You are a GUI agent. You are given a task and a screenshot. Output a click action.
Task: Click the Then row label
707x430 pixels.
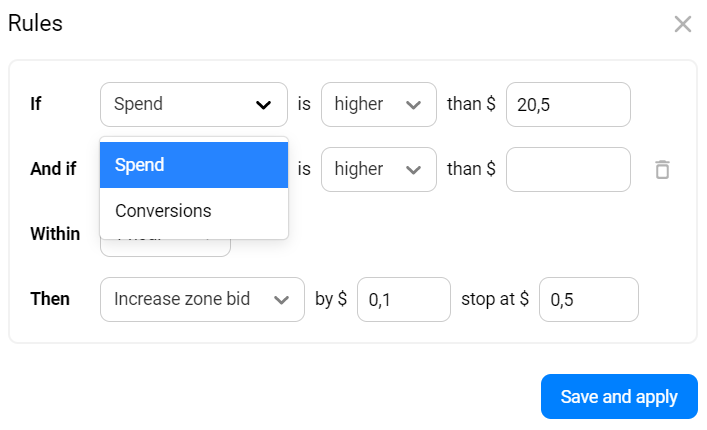coord(50,299)
